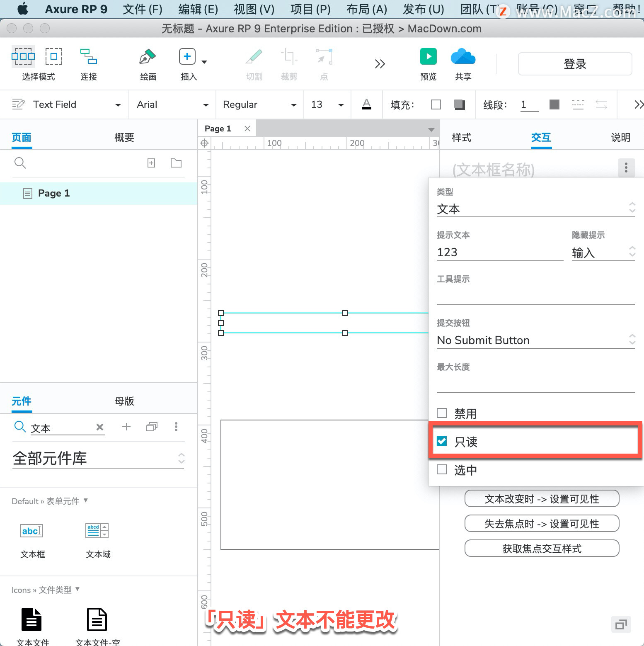Open the 隐藏提示 输入 dropdown
The height and width of the screenshot is (646, 644).
click(x=603, y=252)
